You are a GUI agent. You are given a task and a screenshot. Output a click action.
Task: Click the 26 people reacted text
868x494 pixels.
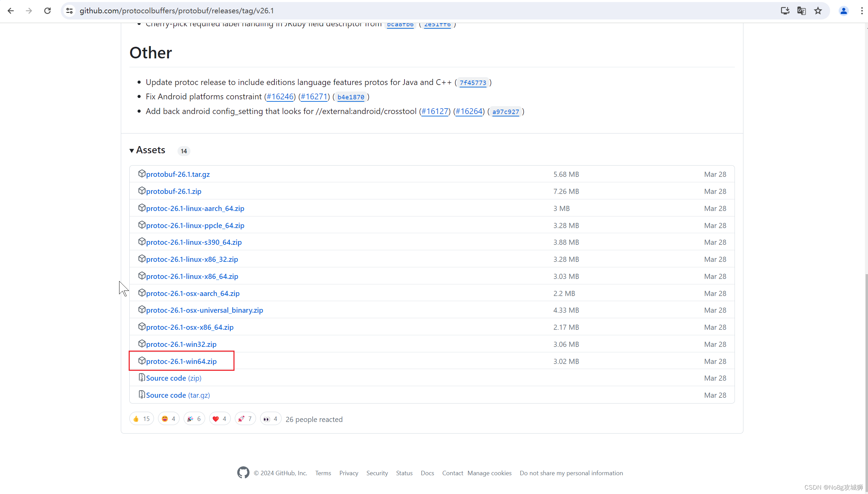(314, 419)
